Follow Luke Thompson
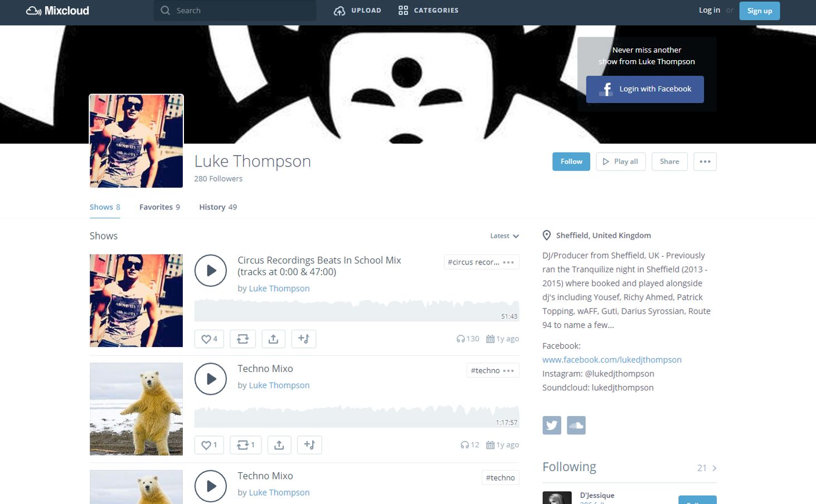Viewport: 816px width, 504px height. click(x=571, y=162)
